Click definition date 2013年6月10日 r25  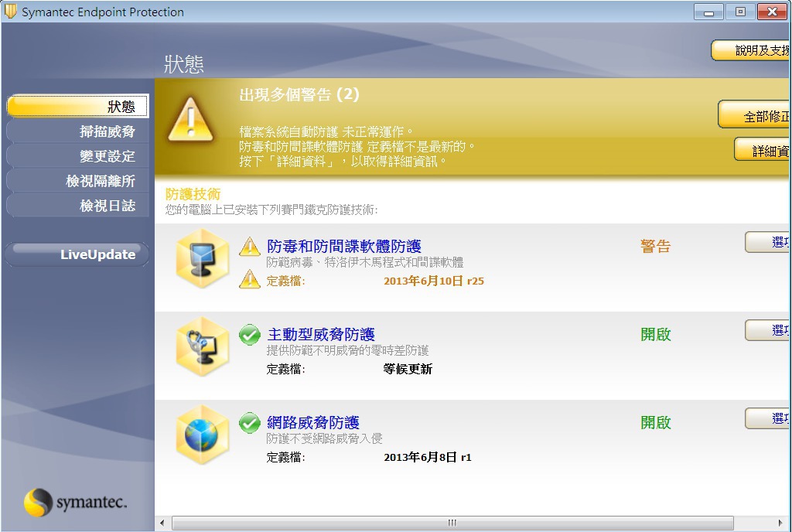click(x=434, y=281)
